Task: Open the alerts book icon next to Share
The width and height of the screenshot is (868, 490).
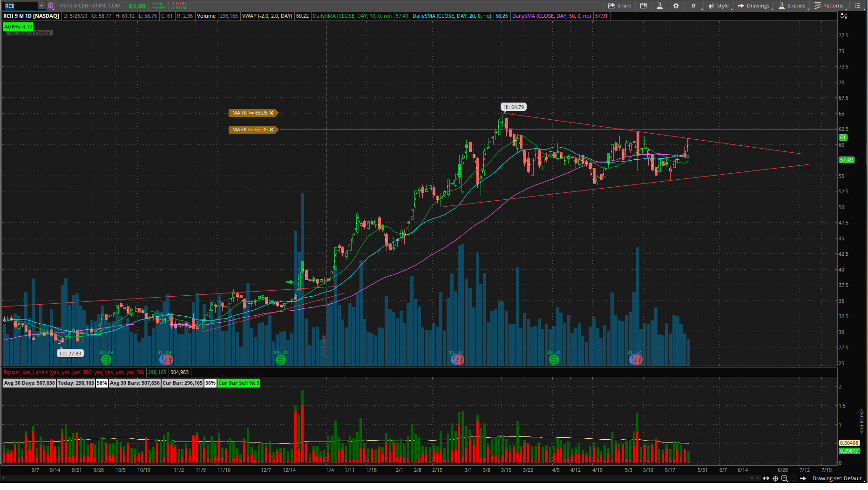Action: [x=644, y=6]
